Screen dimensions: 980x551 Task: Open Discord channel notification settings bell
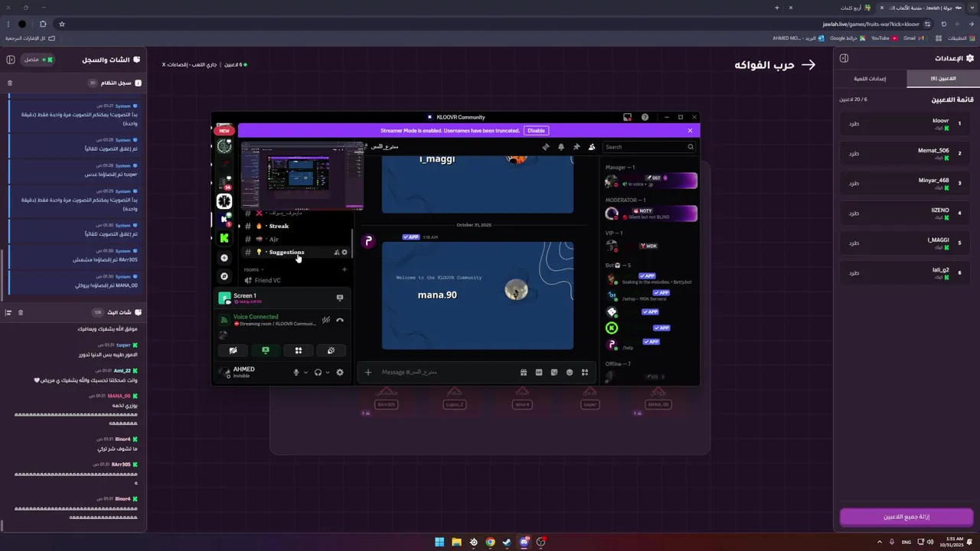pos(561,147)
